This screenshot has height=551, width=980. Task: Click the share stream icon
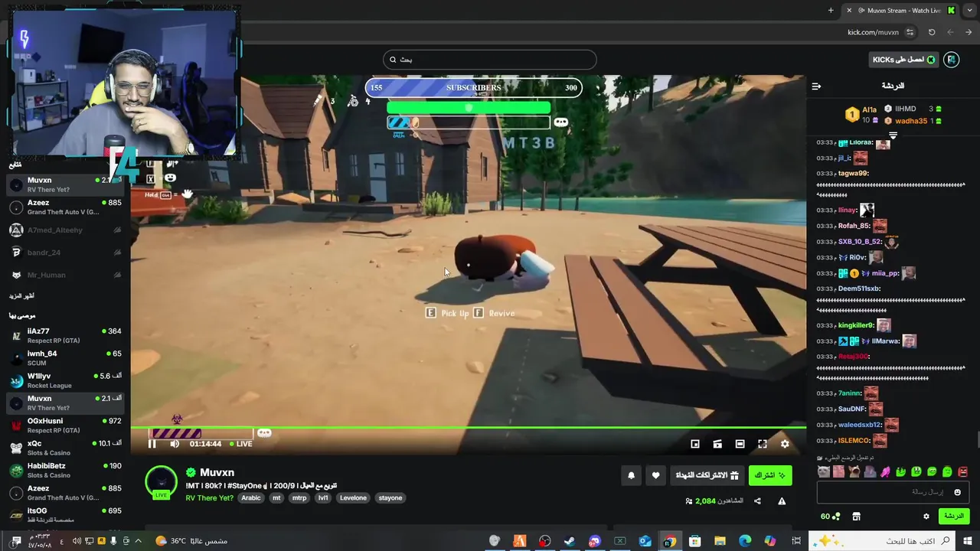[x=757, y=501]
